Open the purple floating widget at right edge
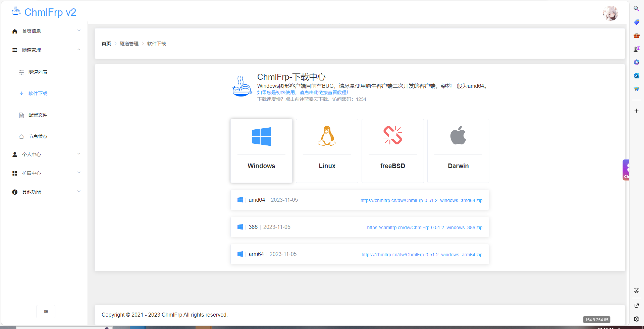Viewport: 644px width, 329px height. (x=626, y=170)
